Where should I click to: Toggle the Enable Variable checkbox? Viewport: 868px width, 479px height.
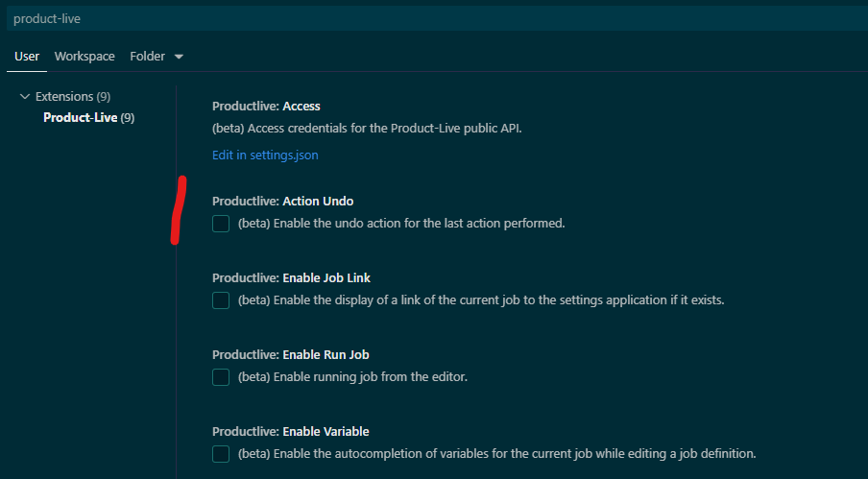[x=221, y=454]
